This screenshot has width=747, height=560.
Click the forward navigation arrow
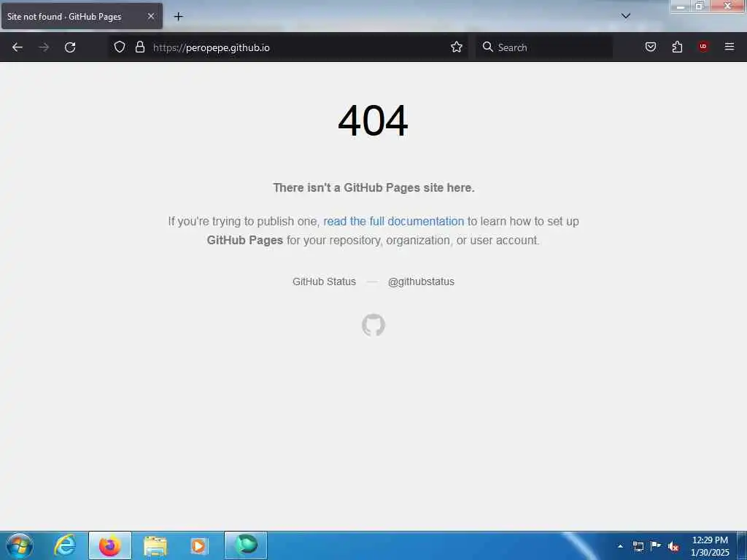(x=44, y=47)
